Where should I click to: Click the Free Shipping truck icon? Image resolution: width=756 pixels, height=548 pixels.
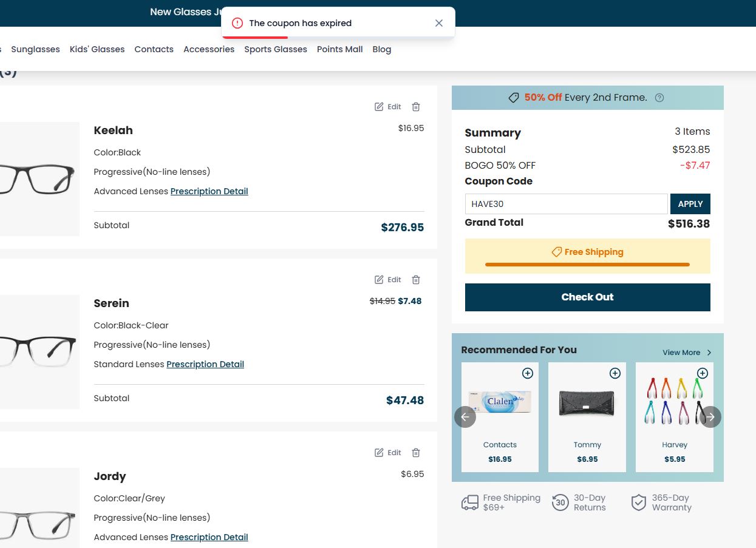(x=470, y=502)
